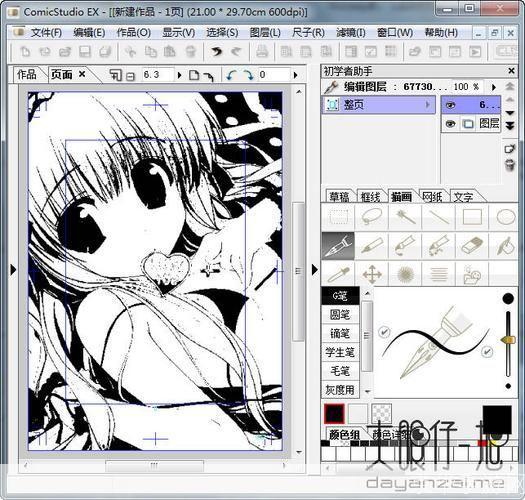This screenshot has height=500, width=525.
Task: Select the Magic Wand tool
Action: (x=405, y=217)
